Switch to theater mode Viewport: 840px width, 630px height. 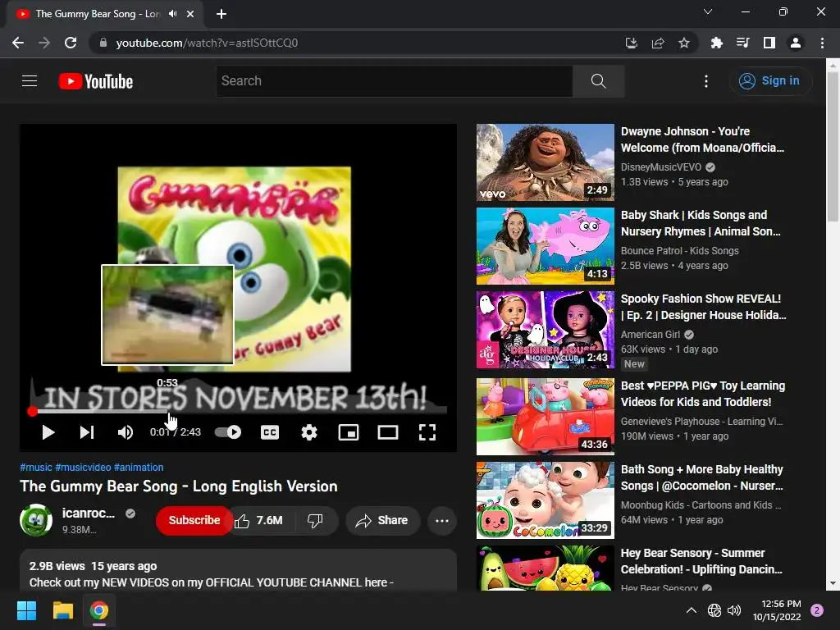coord(388,432)
